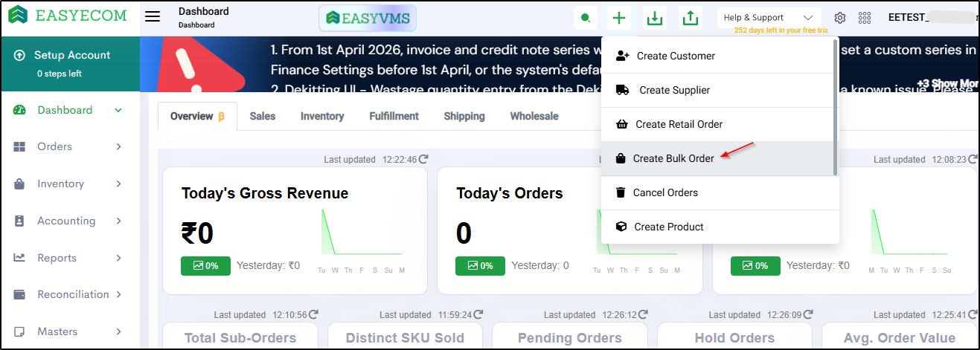
Task: Click the green search icon in header
Action: point(586,18)
